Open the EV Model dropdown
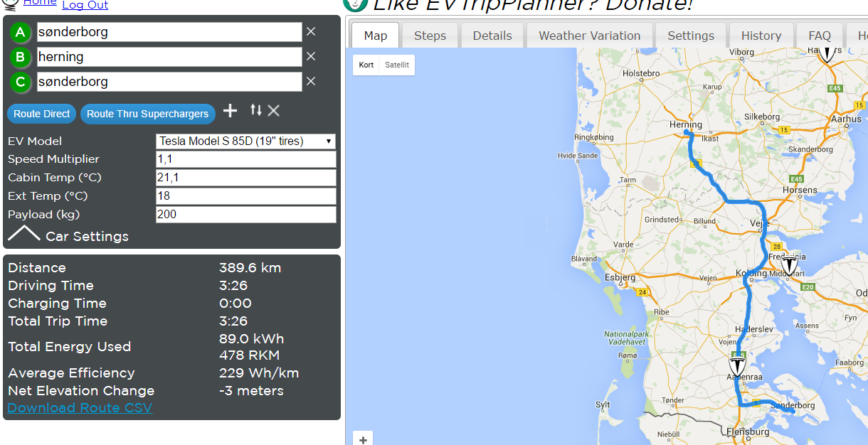 pos(246,141)
